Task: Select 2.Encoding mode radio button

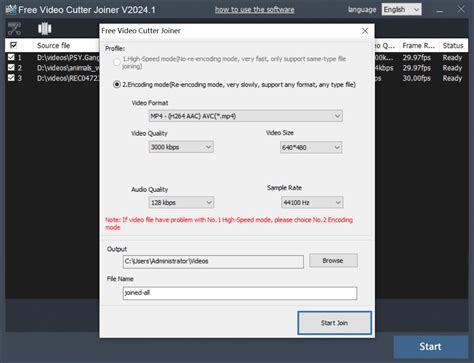Action: (x=117, y=85)
